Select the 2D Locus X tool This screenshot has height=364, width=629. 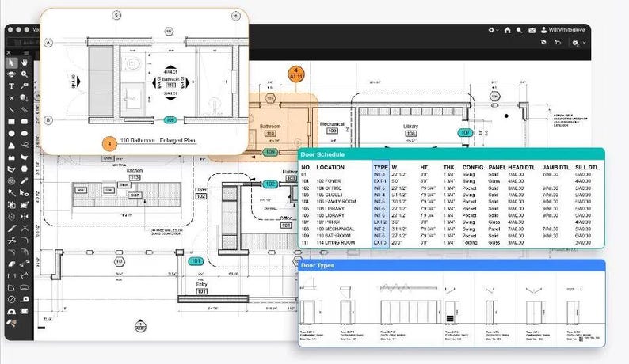click(11, 97)
